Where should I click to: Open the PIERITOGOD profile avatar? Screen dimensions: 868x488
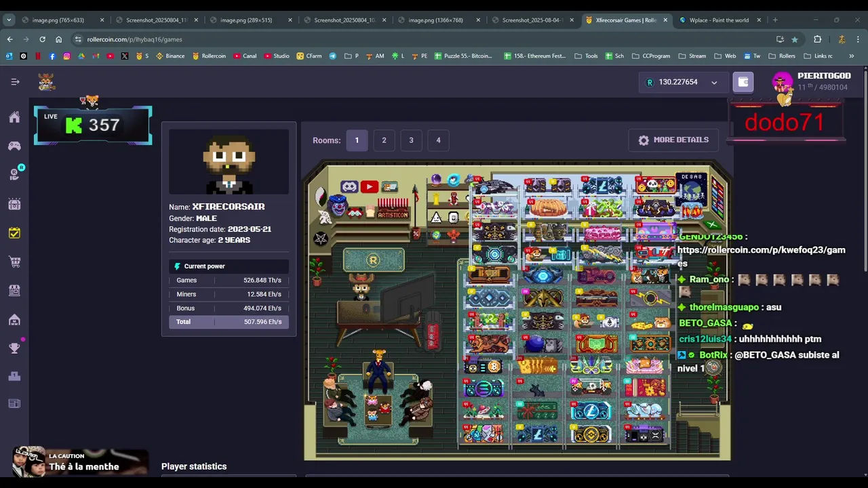[x=783, y=83]
